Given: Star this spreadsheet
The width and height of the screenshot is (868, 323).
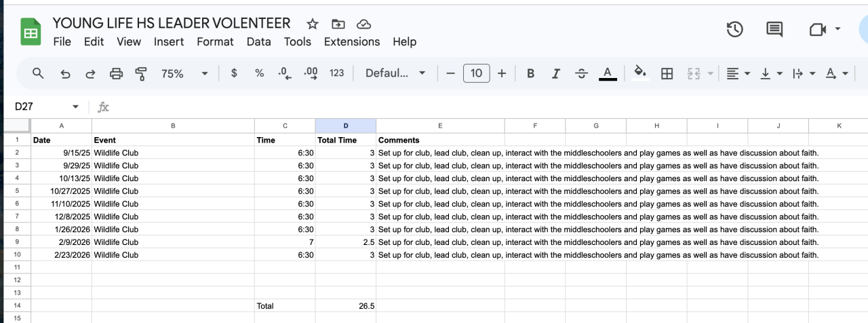Looking at the screenshot, I should 312,24.
